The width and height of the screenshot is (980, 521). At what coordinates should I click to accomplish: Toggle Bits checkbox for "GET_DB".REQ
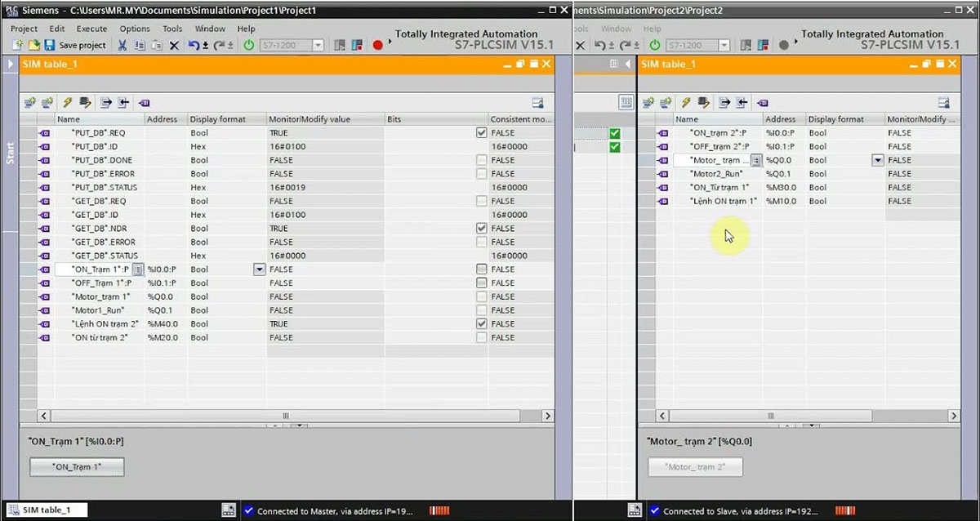tap(481, 201)
